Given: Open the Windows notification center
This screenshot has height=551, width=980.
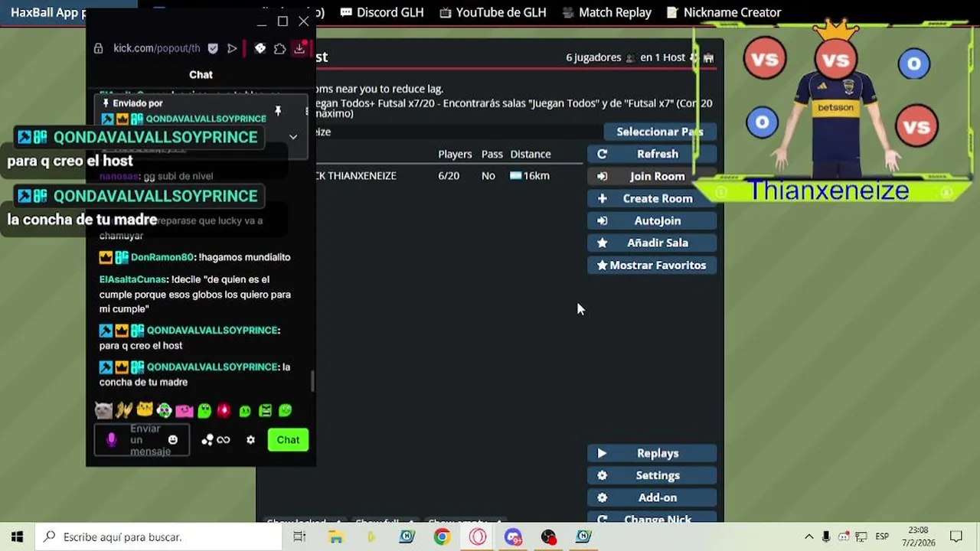Looking at the screenshot, I should [956, 536].
